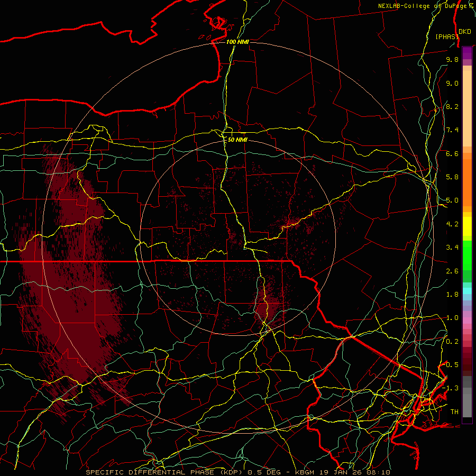Select the 4.2 legend value

(452, 224)
